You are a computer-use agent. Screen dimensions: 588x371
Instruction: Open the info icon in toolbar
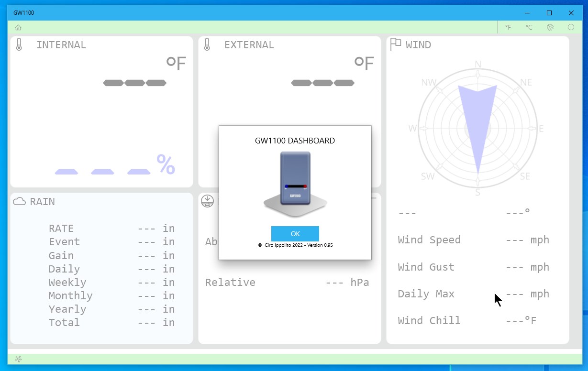coord(571,27)
